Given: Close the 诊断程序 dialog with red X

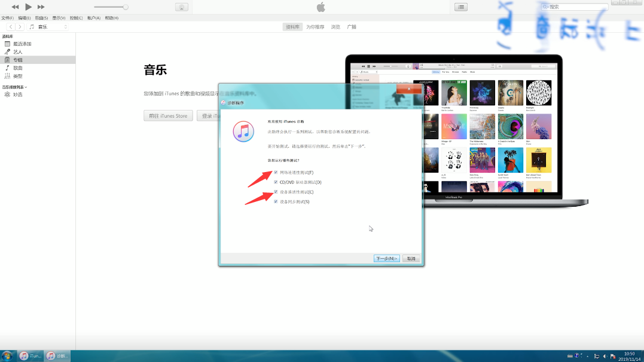Looking at the screenshot, I should [x=408, y=89].
